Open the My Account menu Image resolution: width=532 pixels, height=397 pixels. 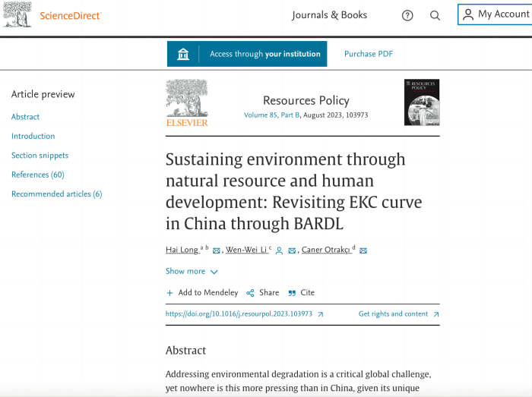(496, 14)
